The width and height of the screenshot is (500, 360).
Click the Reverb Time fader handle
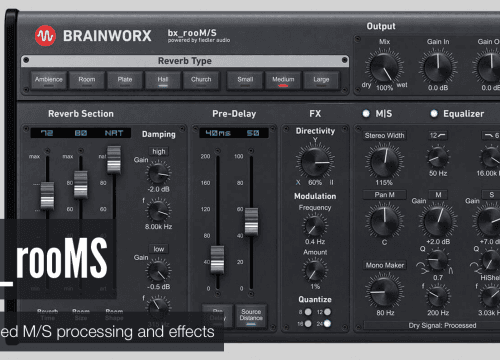[x=47, y=195]
